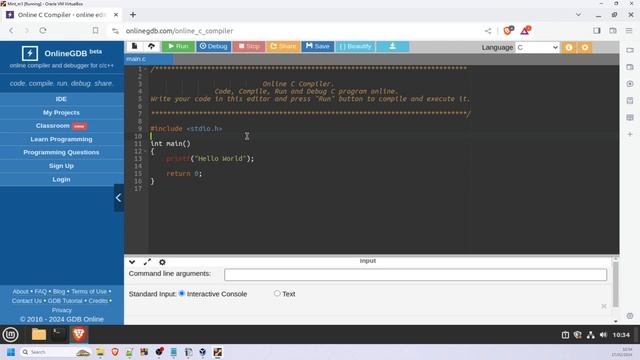Select the Interactive Console radio button

[182, 293]
